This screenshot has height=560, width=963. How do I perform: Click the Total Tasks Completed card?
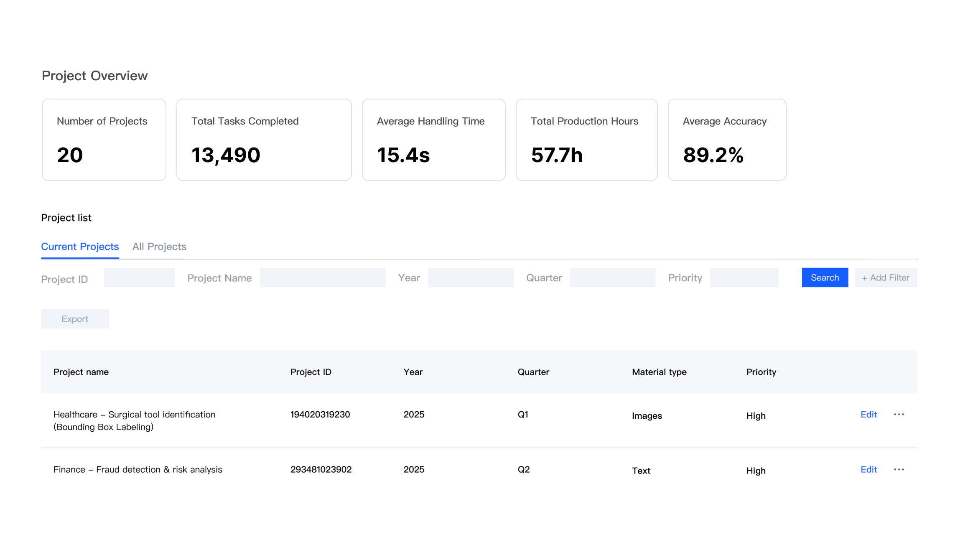[264, 140]
